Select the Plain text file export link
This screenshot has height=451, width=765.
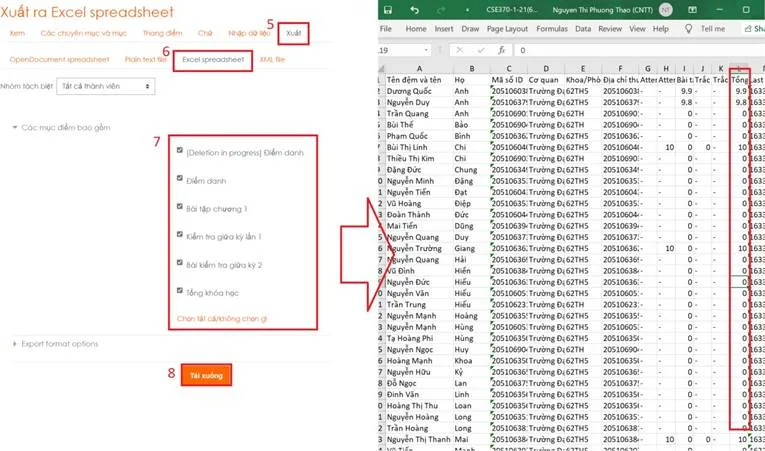(x=145, y=60)
